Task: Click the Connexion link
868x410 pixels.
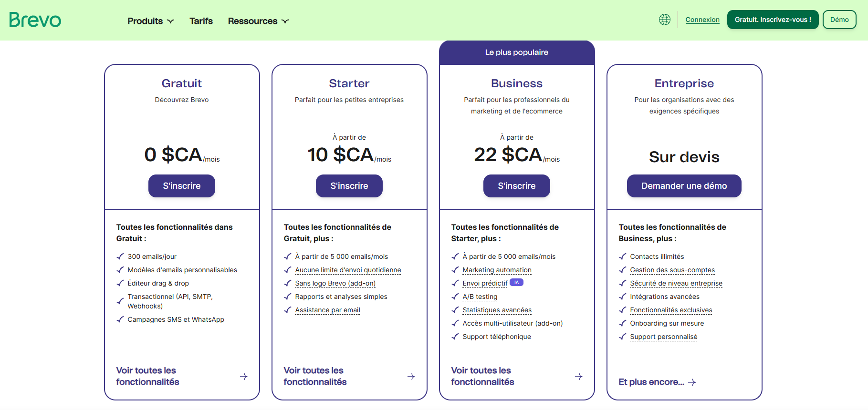Action: pyautogui.click(x=702, y=20)
